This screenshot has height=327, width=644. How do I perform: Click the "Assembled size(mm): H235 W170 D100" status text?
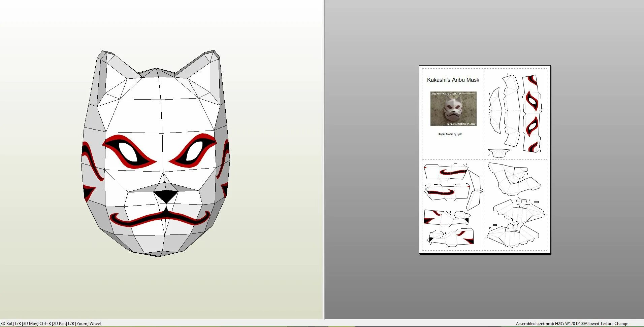tap(550, 324)
